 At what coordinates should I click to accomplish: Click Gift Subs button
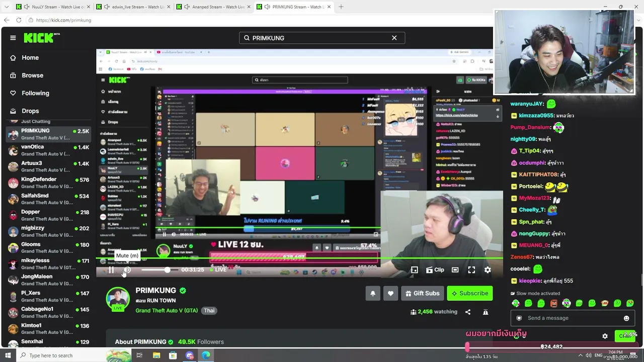[423, 293]
